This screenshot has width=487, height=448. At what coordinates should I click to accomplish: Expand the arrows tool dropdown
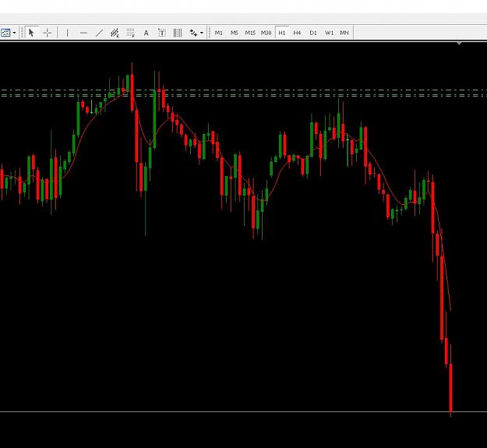coord(202,33)
